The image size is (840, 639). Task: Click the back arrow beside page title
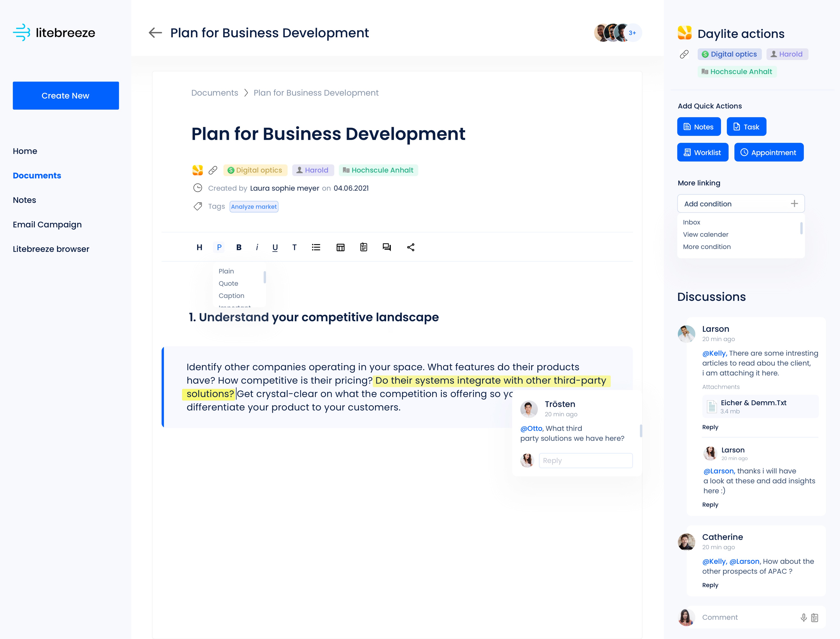(x=155, y=33)
